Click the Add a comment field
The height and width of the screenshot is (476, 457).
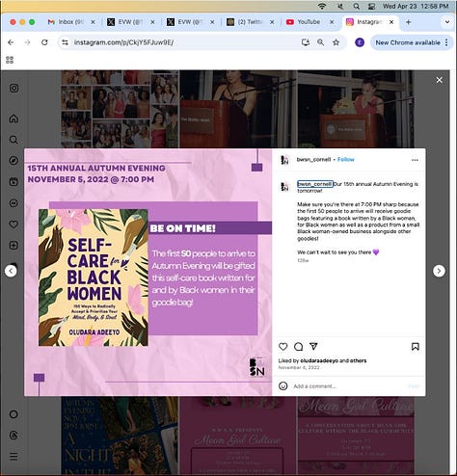pyautogui.click(x=349, y=386)
